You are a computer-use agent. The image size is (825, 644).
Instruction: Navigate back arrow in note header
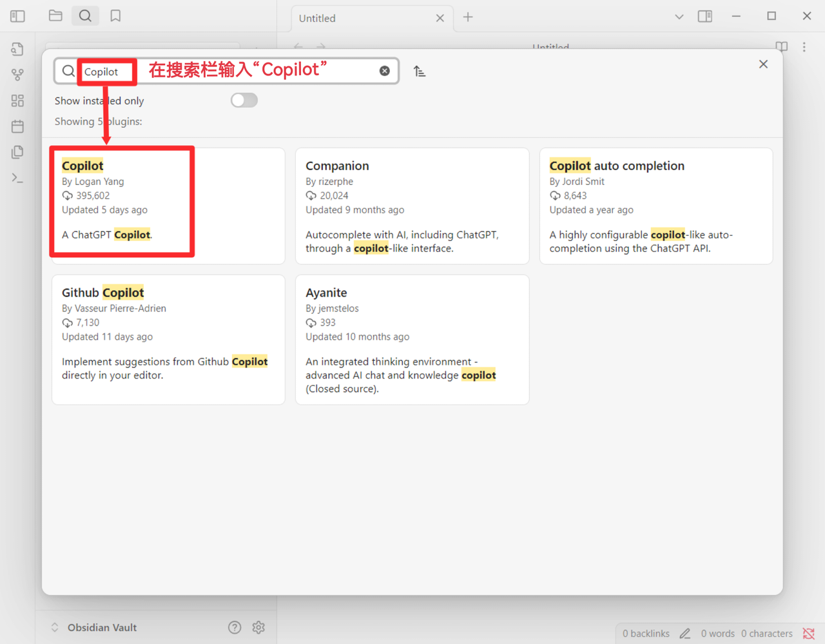click(x=298, y=46)
